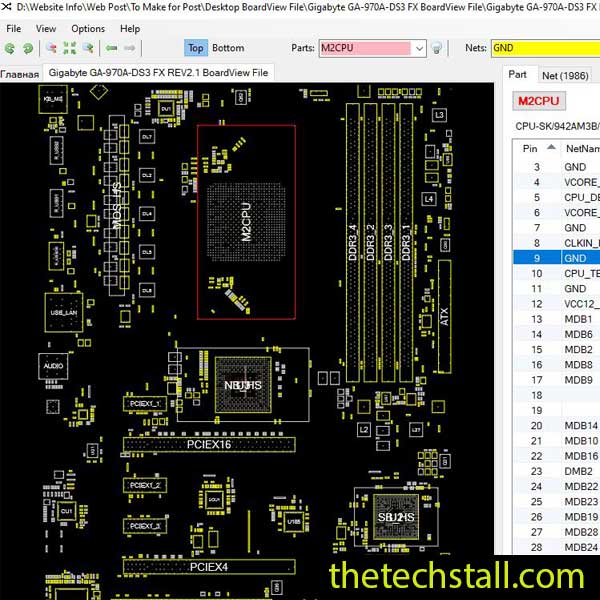Screen dimensions: 600x600
Task: Click the M2CPU socket on board
Action: pos(246,222)
